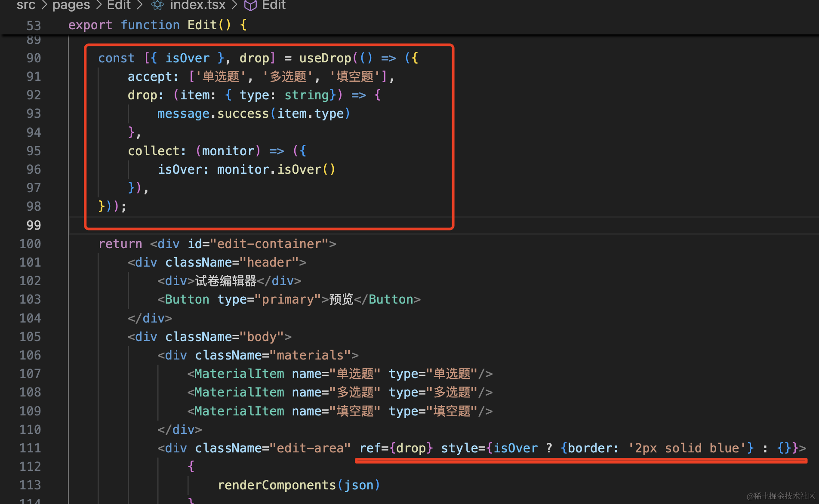Click the React file icon beside index.tsx
This screenshot has width=819, height=504.
(x=157, y=5)
